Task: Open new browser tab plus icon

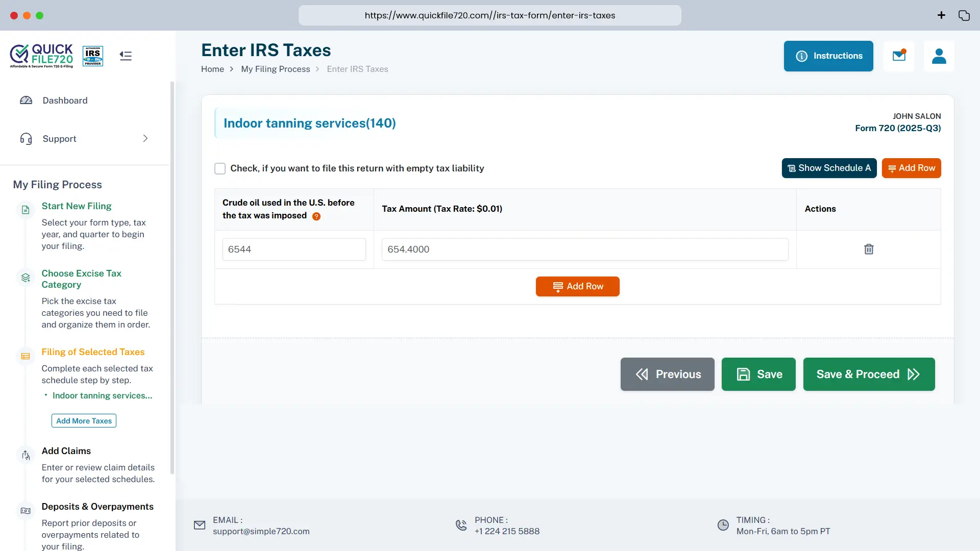Action: point(941,15)
